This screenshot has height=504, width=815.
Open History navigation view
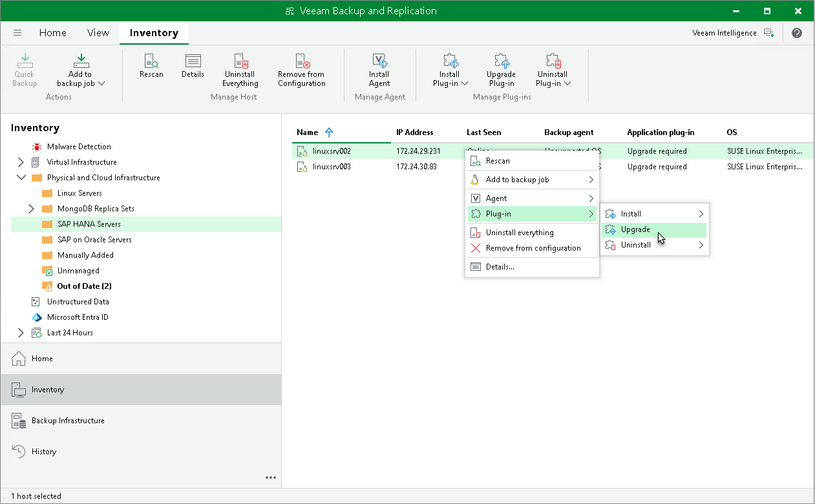(x=141, y=452)
